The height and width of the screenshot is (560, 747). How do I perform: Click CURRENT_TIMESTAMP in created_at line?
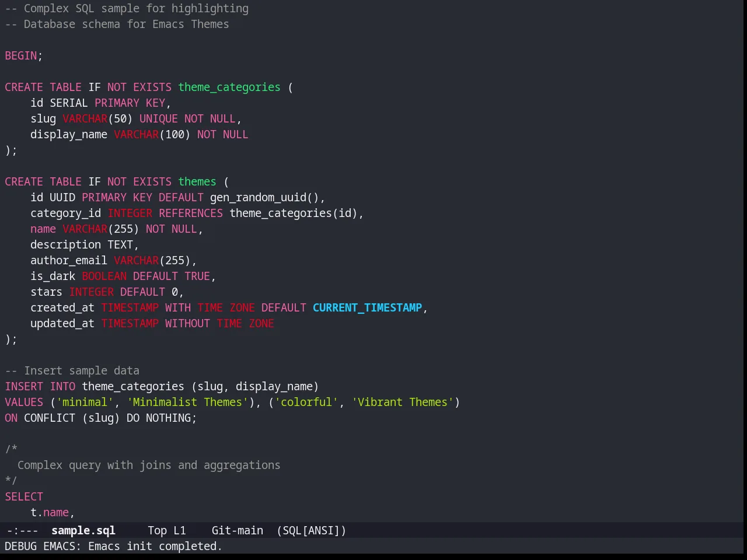[367, 307]
